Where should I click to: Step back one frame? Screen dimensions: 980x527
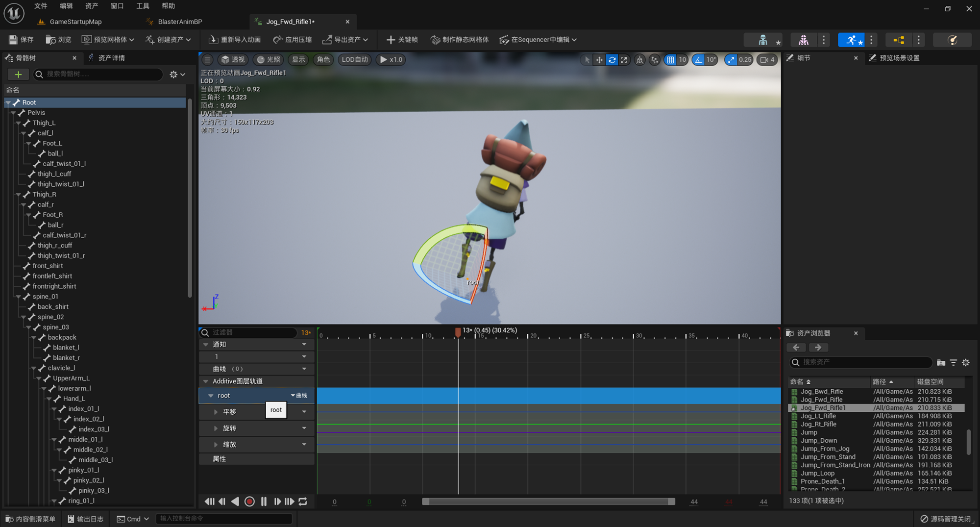(222, 502)
